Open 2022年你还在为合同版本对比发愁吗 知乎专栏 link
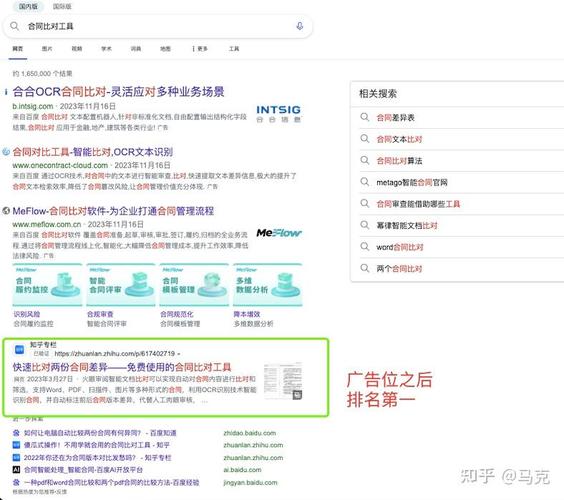This screenshot has height=500, width=564. (x=97, y=458)
